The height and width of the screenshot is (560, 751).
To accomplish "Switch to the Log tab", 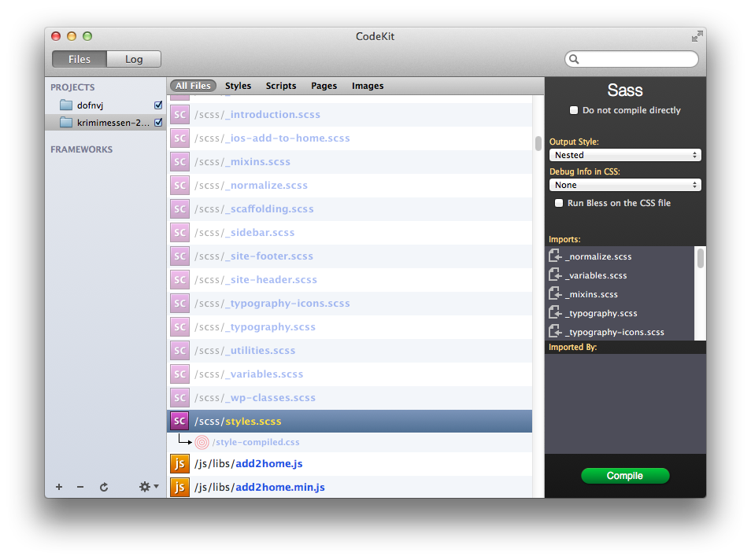I will click(133, 58).
